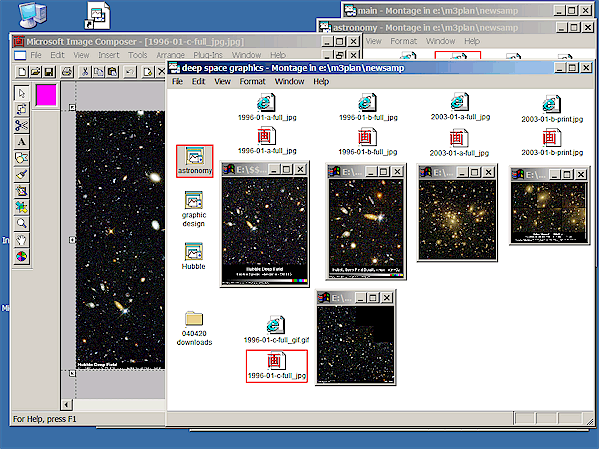Select red character icon for 1996-01-b-full_jpg

pyautogui.click(x=367, y=137)
